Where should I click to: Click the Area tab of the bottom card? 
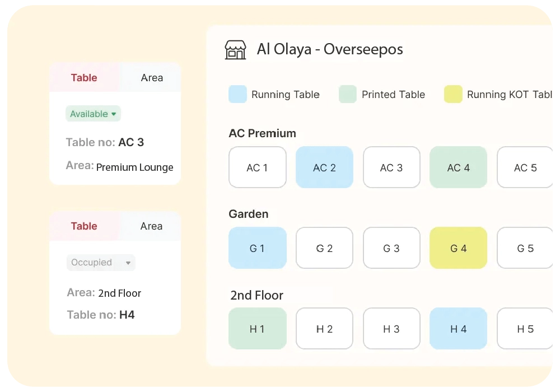(x=151, y=226)
